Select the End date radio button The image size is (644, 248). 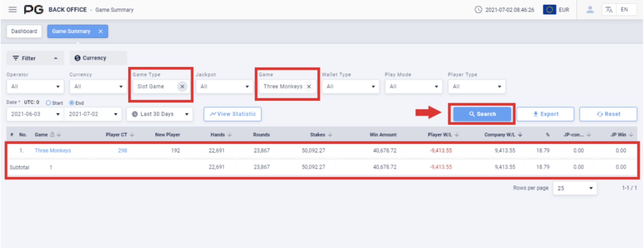[x=72, y=103]
